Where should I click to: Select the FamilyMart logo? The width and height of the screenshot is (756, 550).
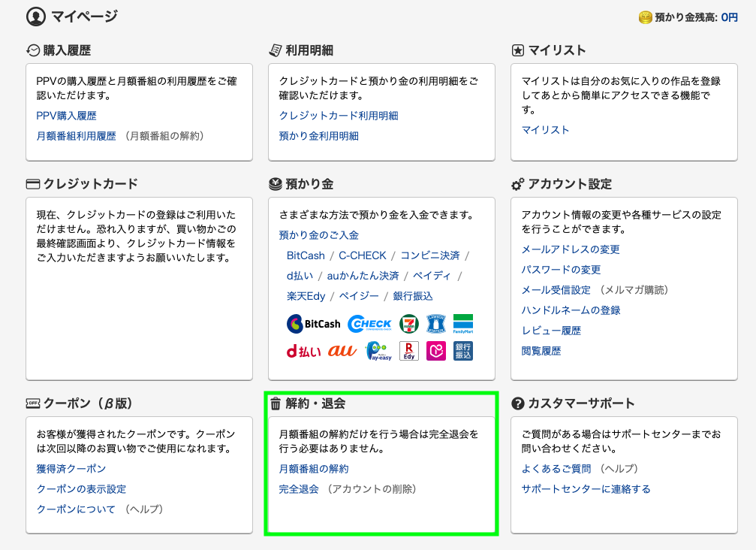(x=463, y=324)
